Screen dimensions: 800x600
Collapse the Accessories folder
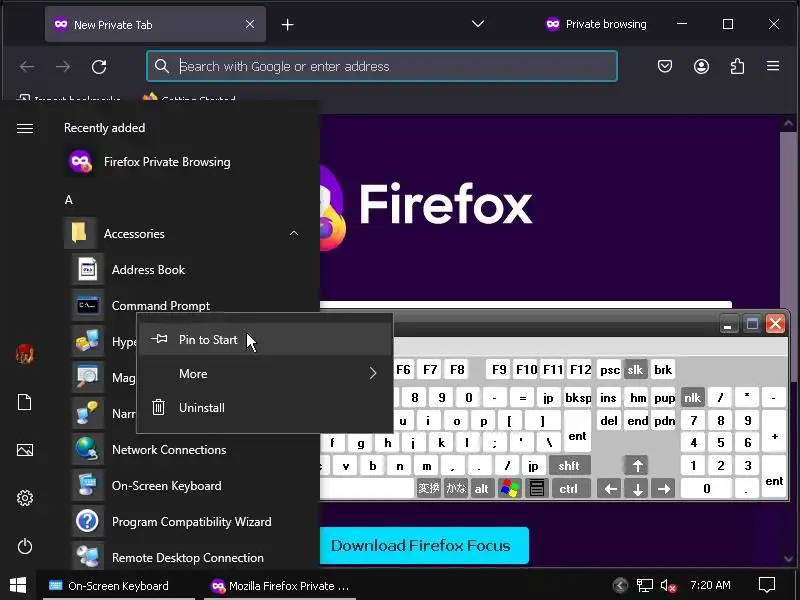tap(293, 234)
